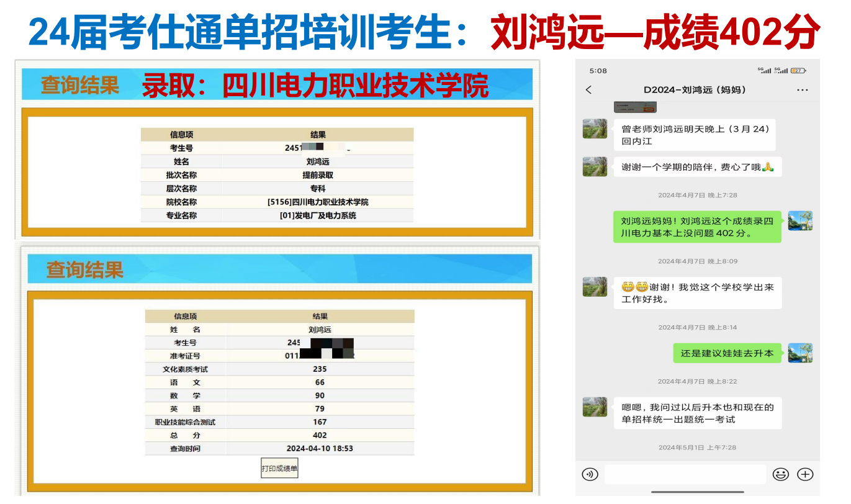Open avatar beside the 嗯嗯，我问过以后升本 message

[595, 407]
